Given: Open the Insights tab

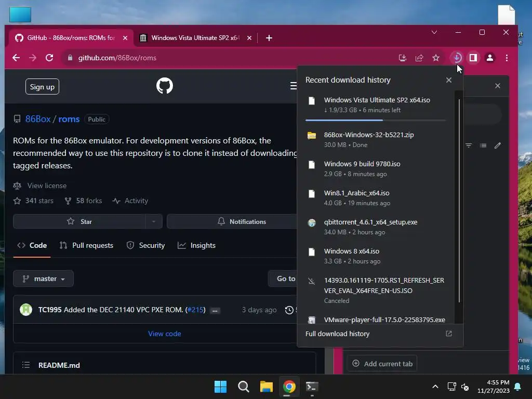Looking at the screenshot, I should click(x=196, y=245).
